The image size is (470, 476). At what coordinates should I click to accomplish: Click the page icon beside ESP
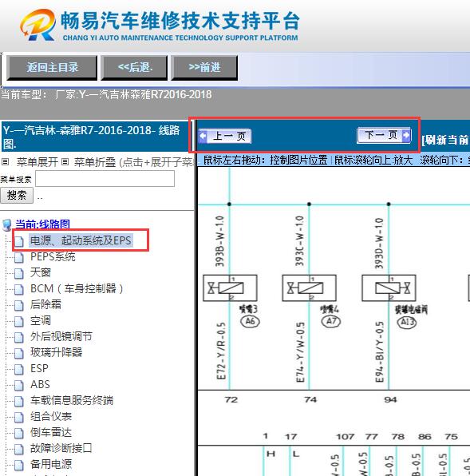point(19,369)
